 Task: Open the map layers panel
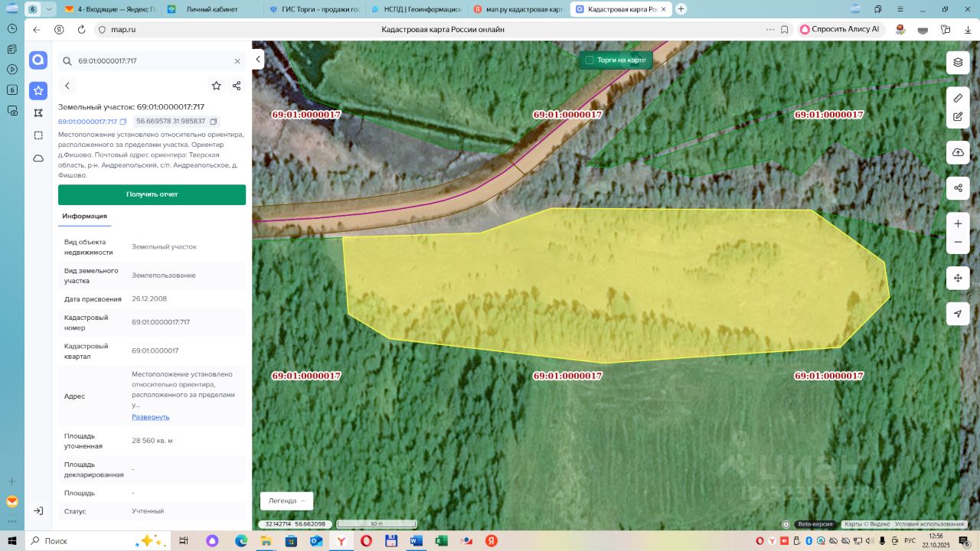[x=958, y=63]
